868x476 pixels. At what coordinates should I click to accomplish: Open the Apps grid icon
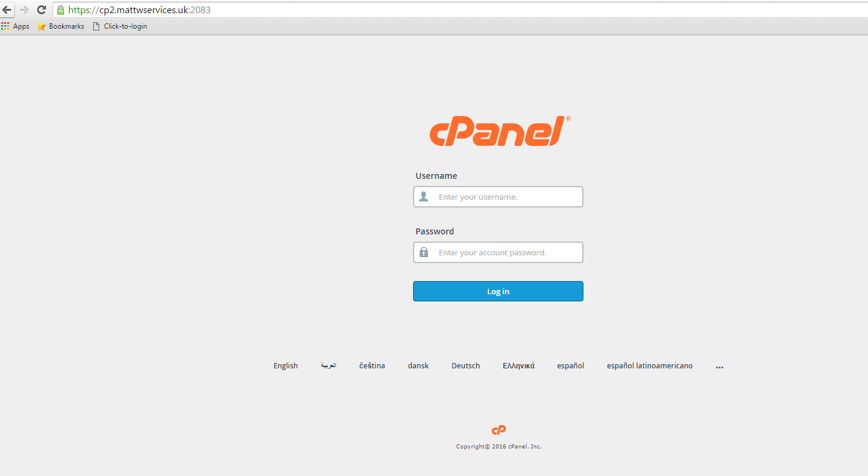(5, 26)
